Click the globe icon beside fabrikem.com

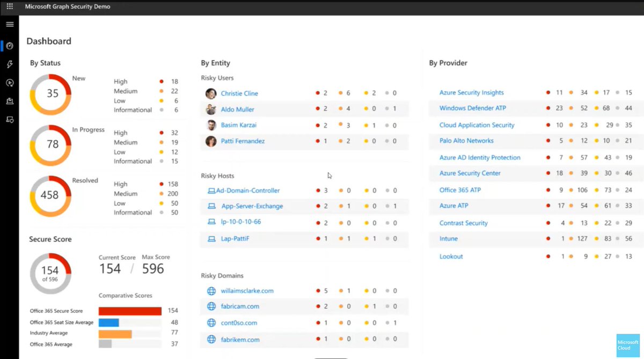211,340
